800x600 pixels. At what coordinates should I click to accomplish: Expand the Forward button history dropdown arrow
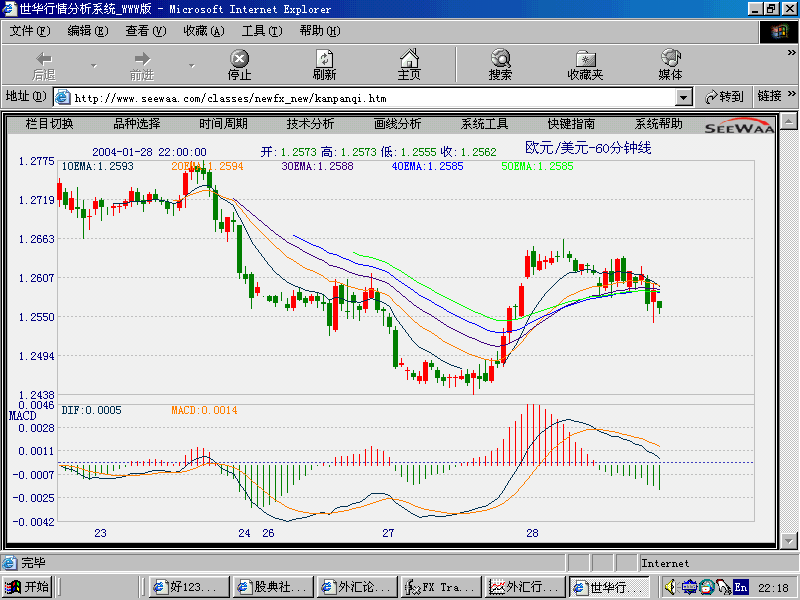point(192,66)
